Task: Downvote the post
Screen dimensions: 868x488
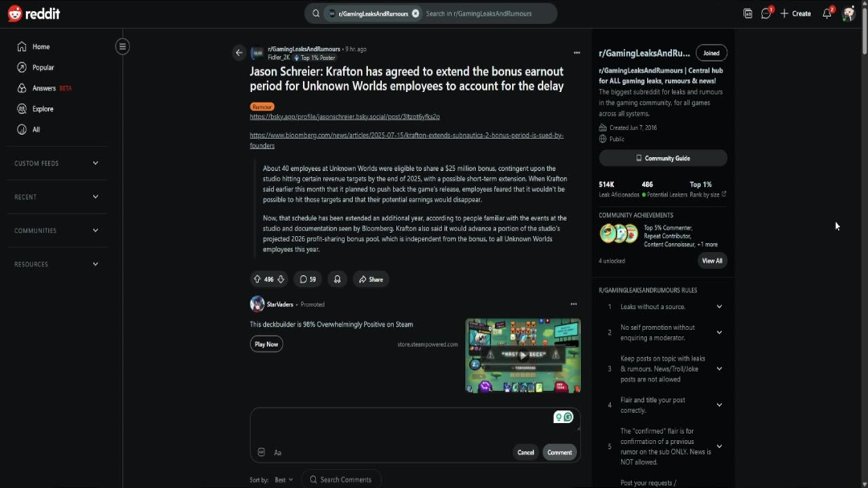Action: (281, 279)
